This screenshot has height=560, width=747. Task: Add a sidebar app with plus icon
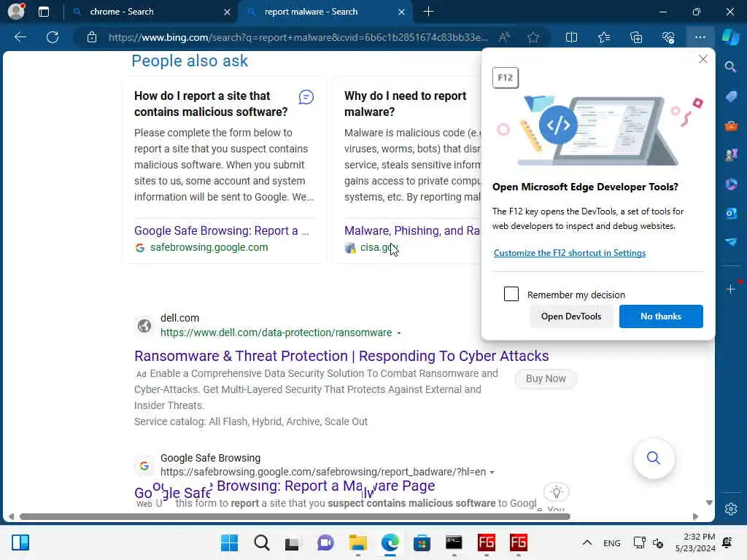731,289
